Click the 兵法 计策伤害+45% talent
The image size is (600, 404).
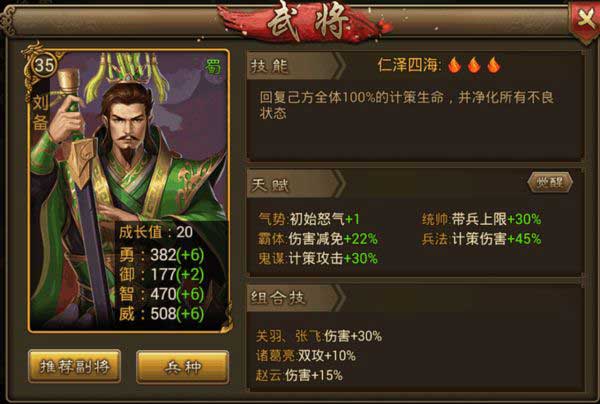tap(481, 239)
